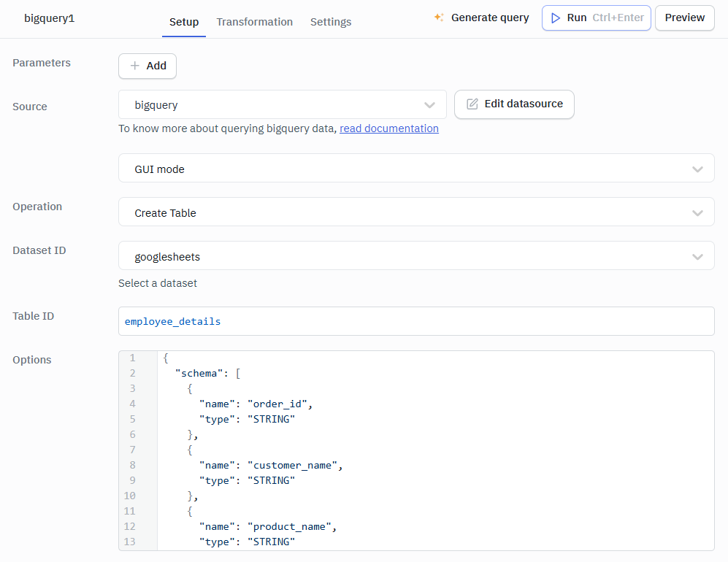Image resolution: width=728 pixels, height=562 pixels.
Task: Click the "schema" key in Options
Action: point(199,374)
